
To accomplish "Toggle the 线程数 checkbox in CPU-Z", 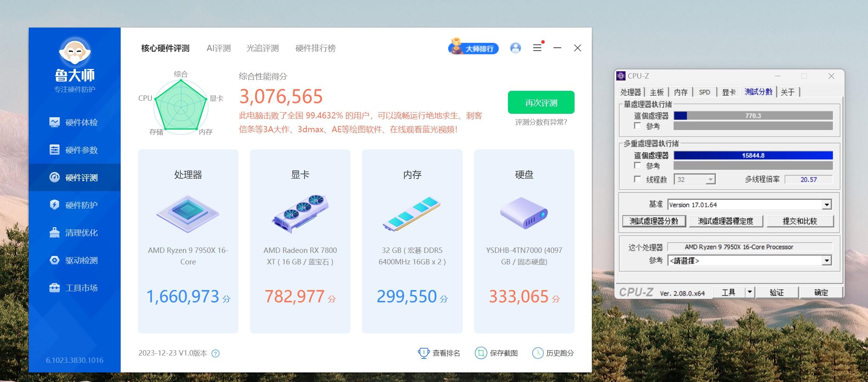I will coord(637,179).
